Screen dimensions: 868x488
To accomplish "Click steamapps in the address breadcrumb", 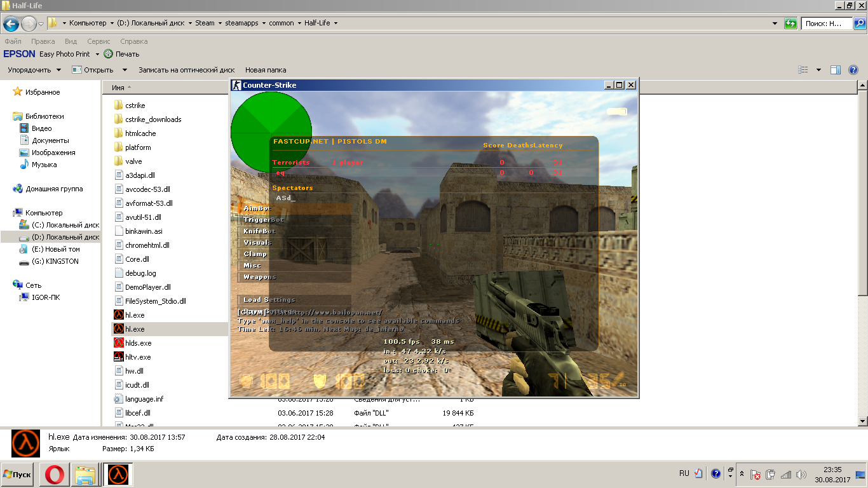I will pyautogui.click(x=243, y=23).
